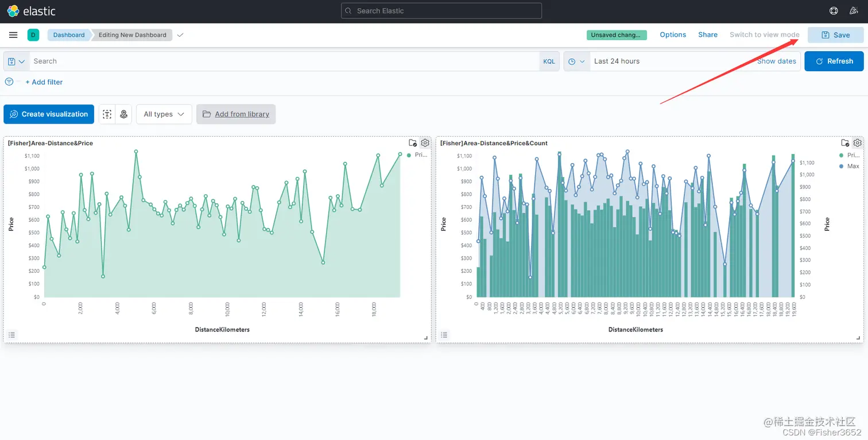Click the Dashboard breadcrumb
The image size is (868, 440).
[x=69, y=35]
